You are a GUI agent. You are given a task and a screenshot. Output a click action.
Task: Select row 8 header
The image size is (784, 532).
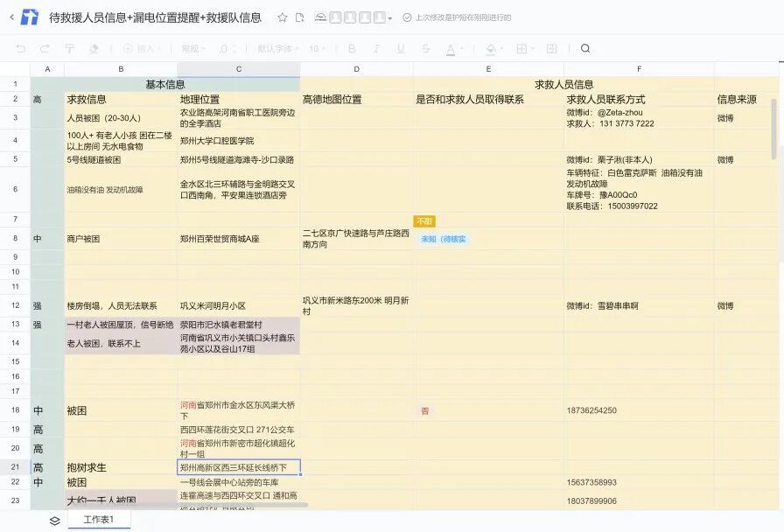pyautogui.click(x=16, y=239)
